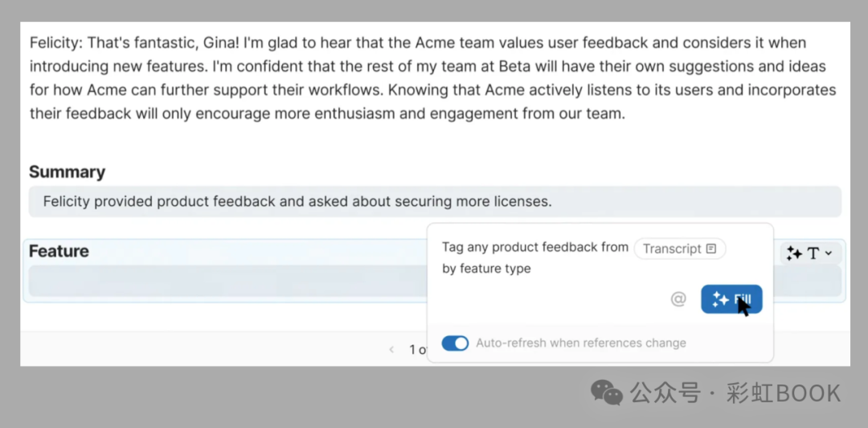
Task: Click the AI sparkle icon beside Feature field
Action: pyautogui.click(x=794, y=253)
